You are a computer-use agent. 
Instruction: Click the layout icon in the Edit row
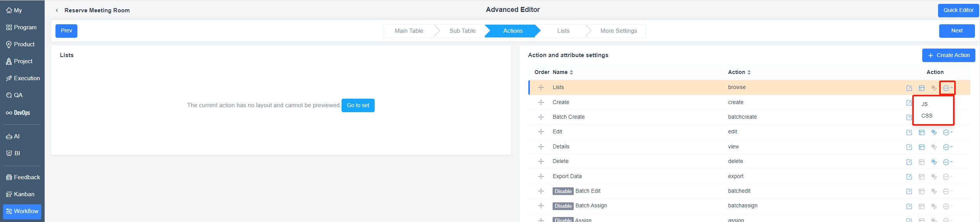(921, 133)
